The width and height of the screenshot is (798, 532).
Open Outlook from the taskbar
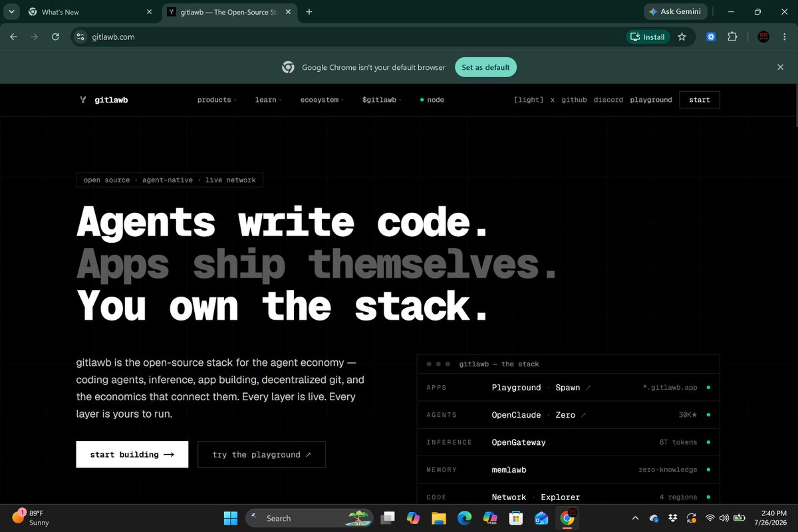tap(541, 518)
